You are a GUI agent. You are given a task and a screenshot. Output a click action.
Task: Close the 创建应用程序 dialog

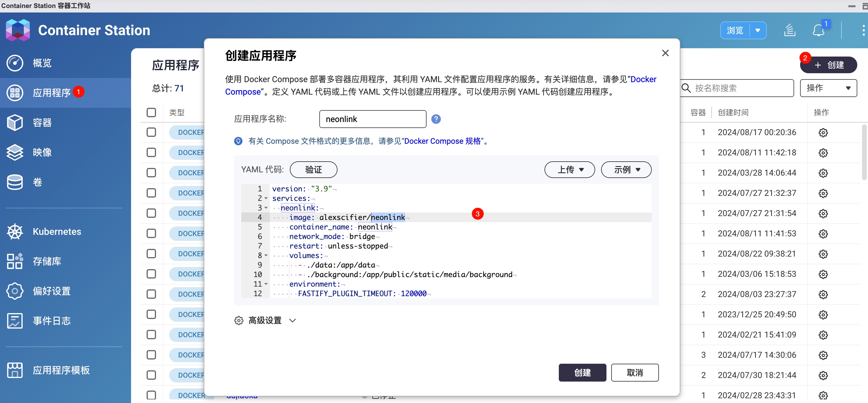click(x=665, y=53)
